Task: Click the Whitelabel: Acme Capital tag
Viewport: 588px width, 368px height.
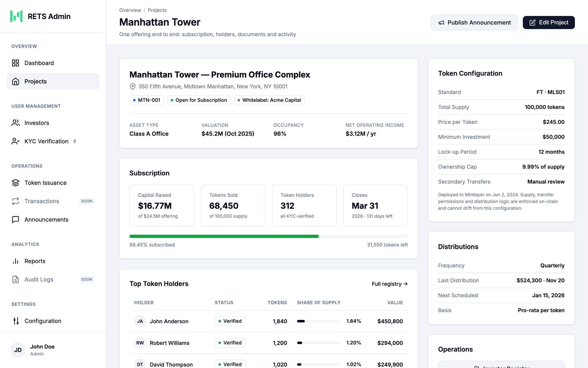Action: point(269,100)
